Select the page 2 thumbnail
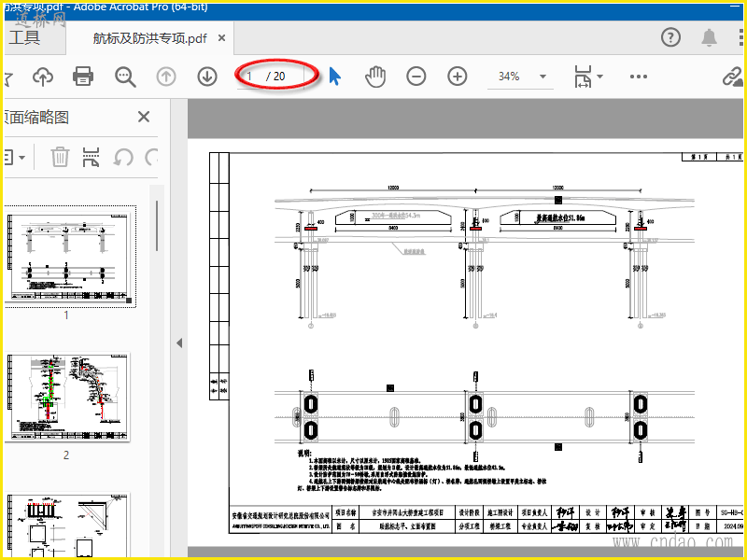The width and height of the screenshot is (747, 560). click(71, 399)
